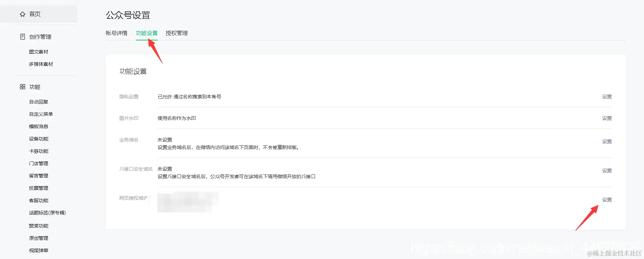Click the 公众号设置 page title

128,15
